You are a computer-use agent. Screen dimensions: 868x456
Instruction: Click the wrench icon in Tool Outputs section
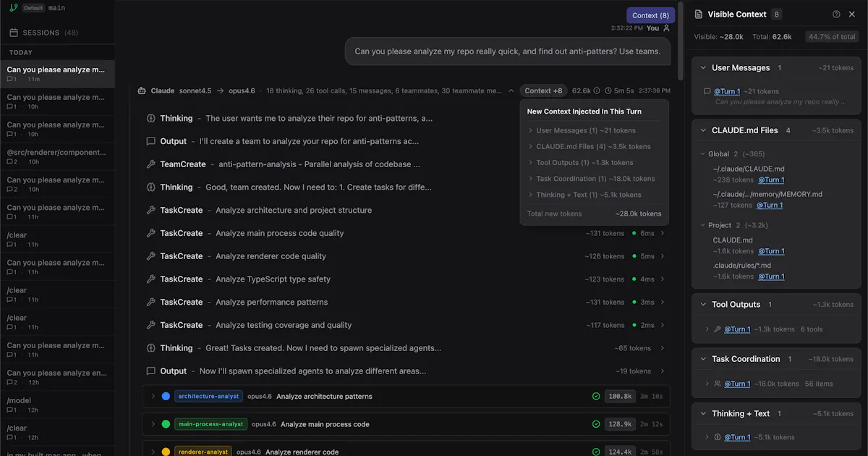(x=718, y=329)
